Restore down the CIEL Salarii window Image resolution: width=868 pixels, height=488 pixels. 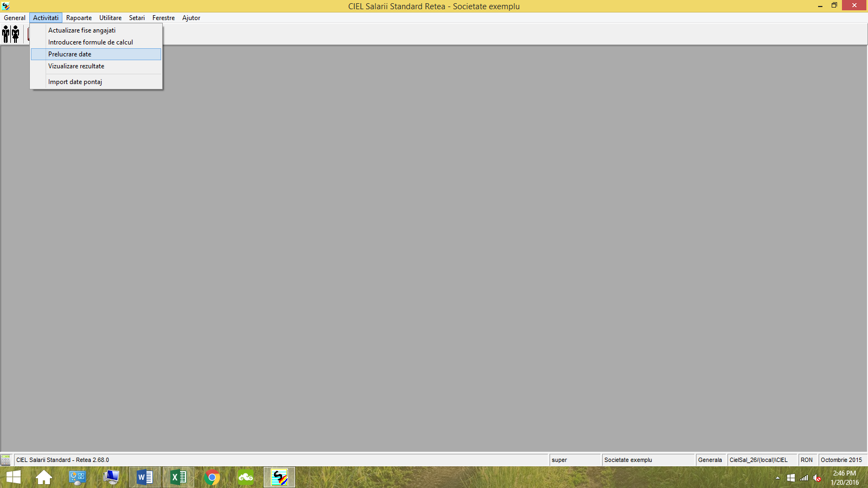pyautogui.click(x=834, y=6)
